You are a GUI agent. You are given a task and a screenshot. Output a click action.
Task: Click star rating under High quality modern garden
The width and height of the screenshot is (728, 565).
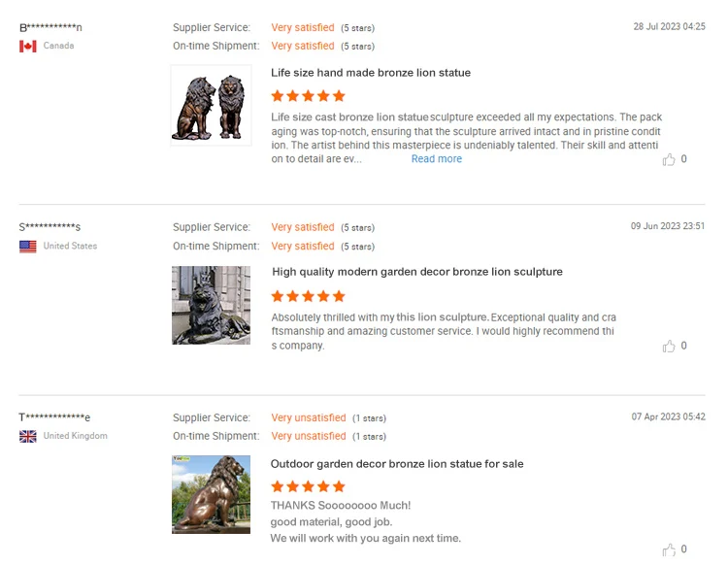coord(309,296)
